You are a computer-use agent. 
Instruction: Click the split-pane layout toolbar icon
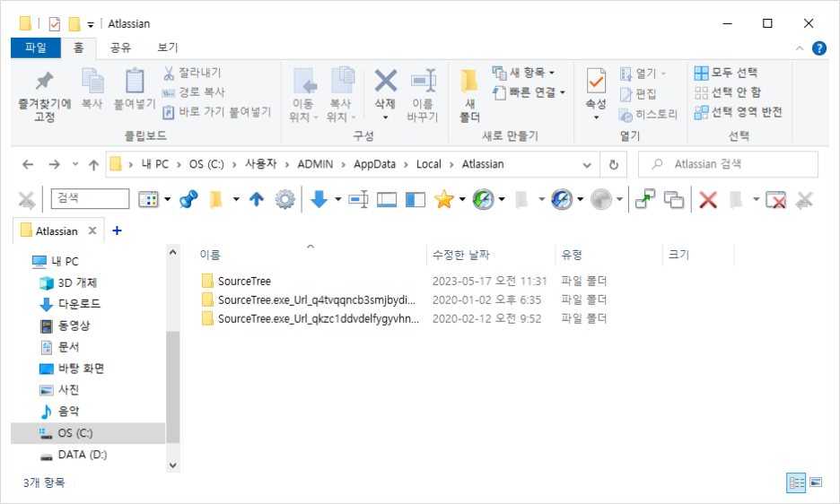click(x=416, y=200)
